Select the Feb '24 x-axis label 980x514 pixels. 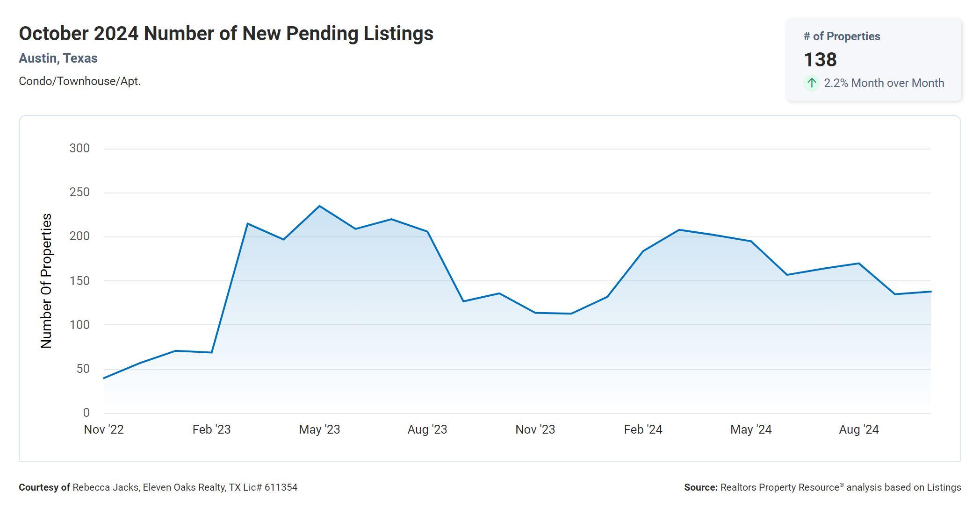pyautogui.click(x=643, y=429)
